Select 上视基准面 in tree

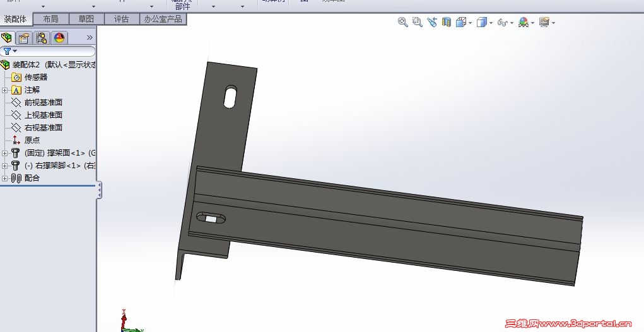click(x=43, y=115)
